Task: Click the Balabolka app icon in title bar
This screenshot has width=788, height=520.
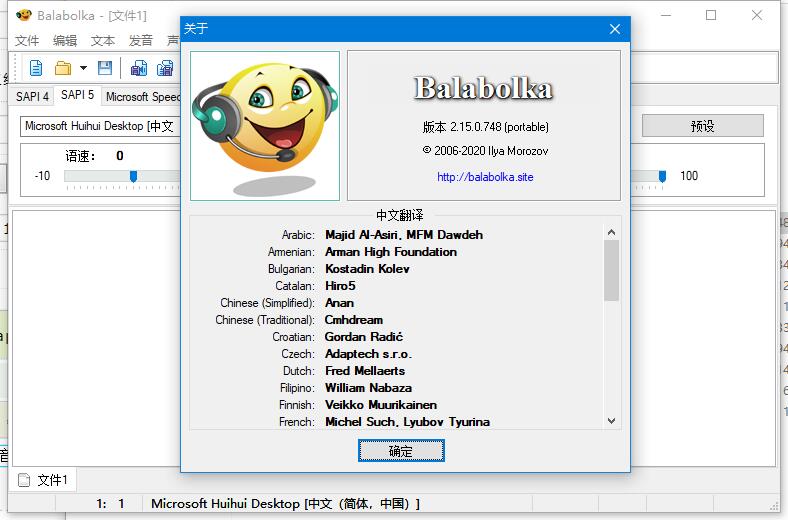Action: 23,15
